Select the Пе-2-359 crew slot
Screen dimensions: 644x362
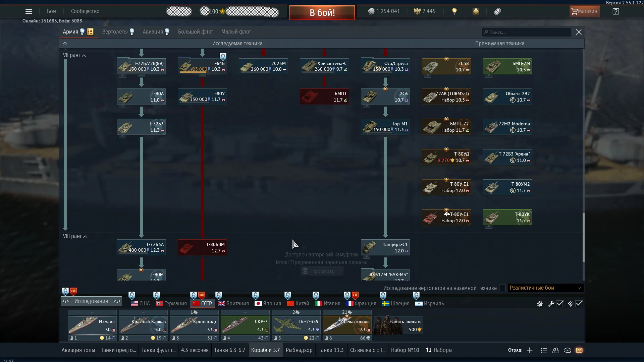pos(296,325)
